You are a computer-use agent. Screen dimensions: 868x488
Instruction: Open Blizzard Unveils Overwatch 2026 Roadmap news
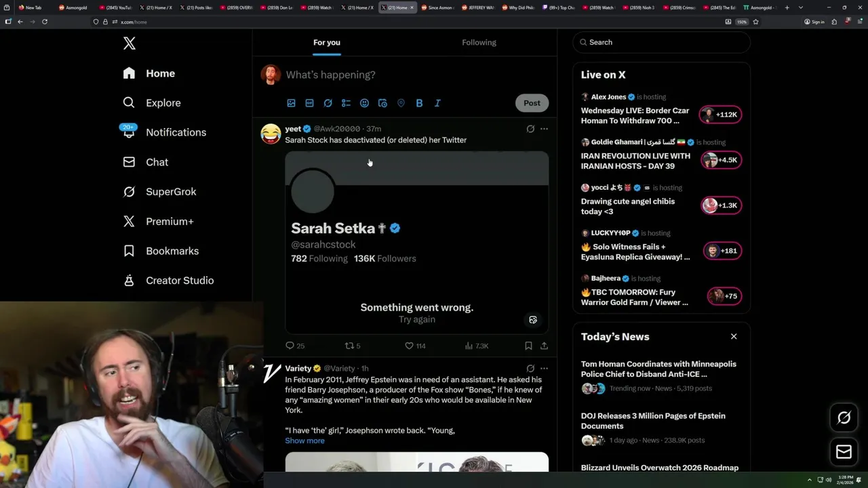[660, 468]
